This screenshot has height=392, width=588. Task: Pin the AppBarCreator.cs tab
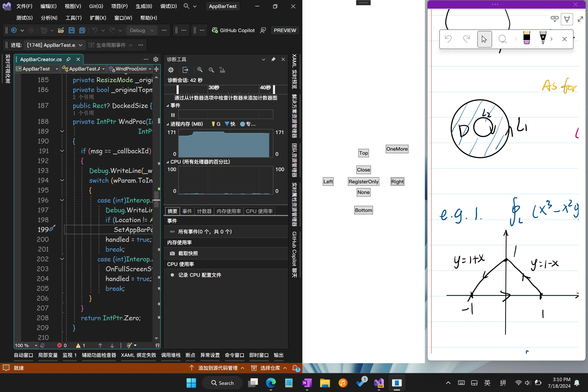68,59
